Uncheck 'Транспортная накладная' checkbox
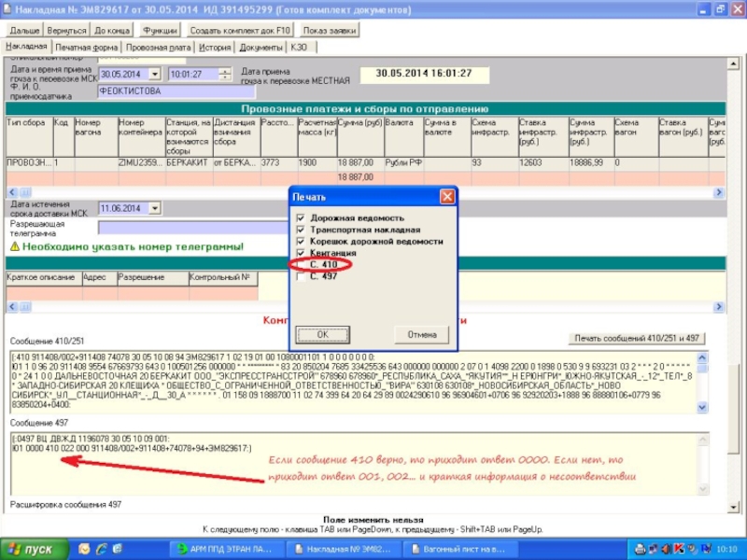Screen dimensions: 747x560 pyautogui.click(x=301, y=229)
